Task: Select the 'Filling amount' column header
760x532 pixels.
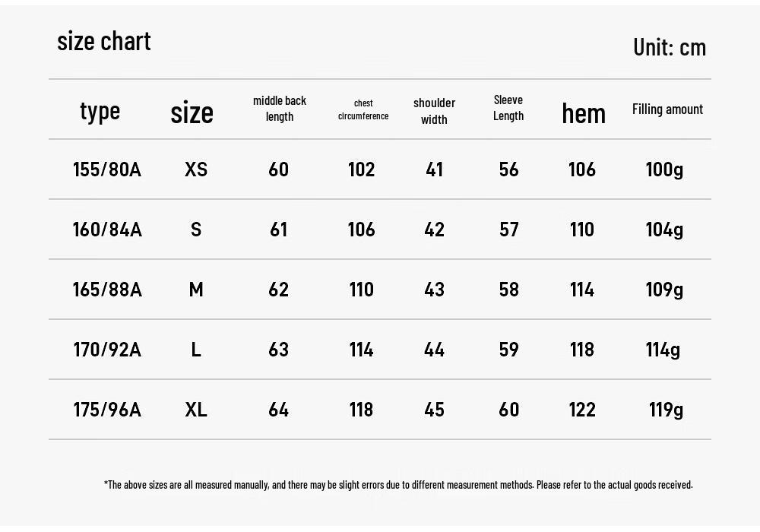Action: (x=667, y=109)
